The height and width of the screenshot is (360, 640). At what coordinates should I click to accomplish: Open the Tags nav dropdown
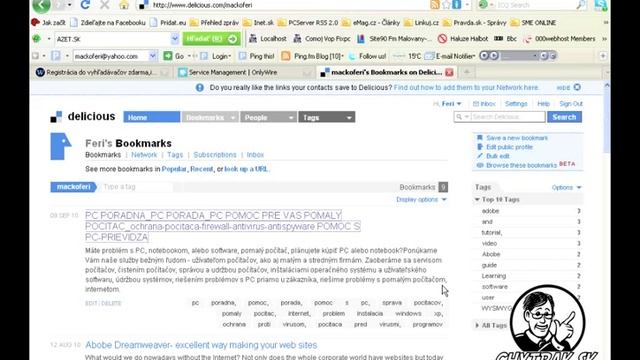[349, 118]
